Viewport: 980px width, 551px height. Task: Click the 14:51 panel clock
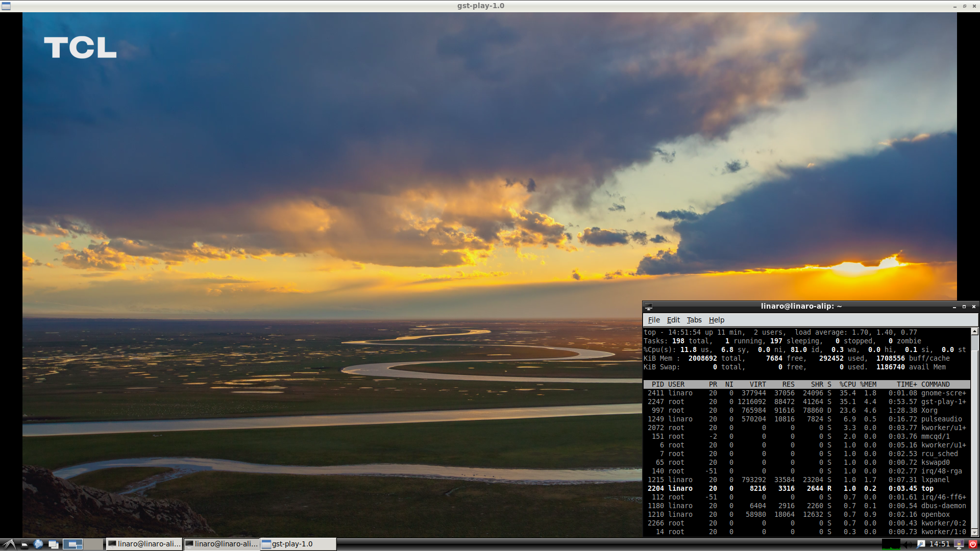[x=940, y=544]
